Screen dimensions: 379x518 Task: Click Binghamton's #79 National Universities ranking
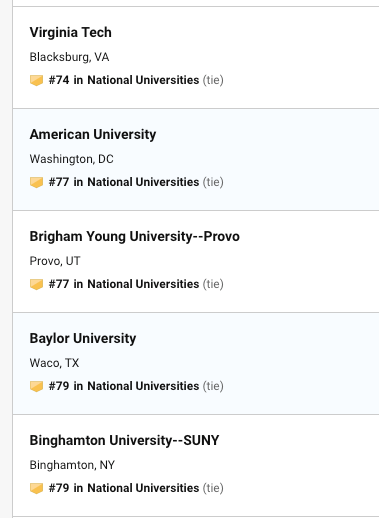124,488
